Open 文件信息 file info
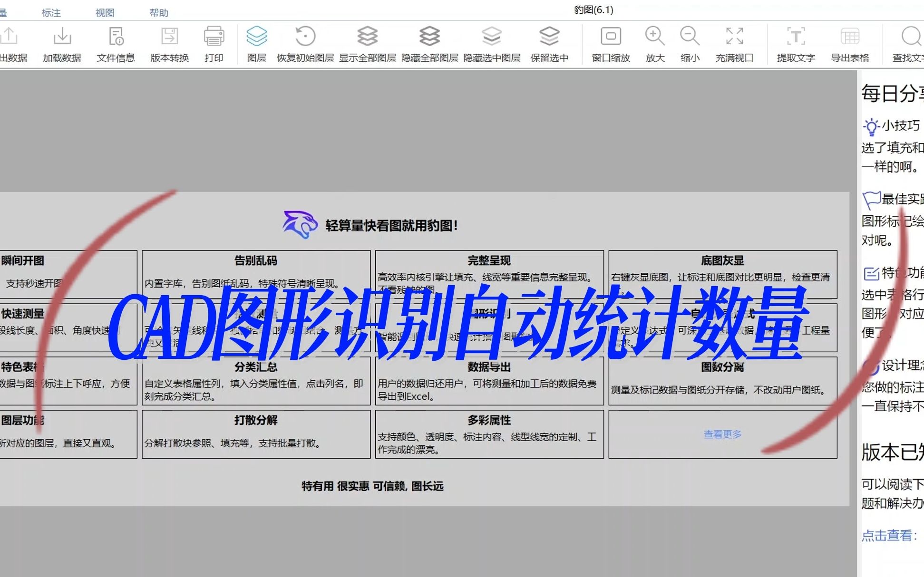 [116, 37]
